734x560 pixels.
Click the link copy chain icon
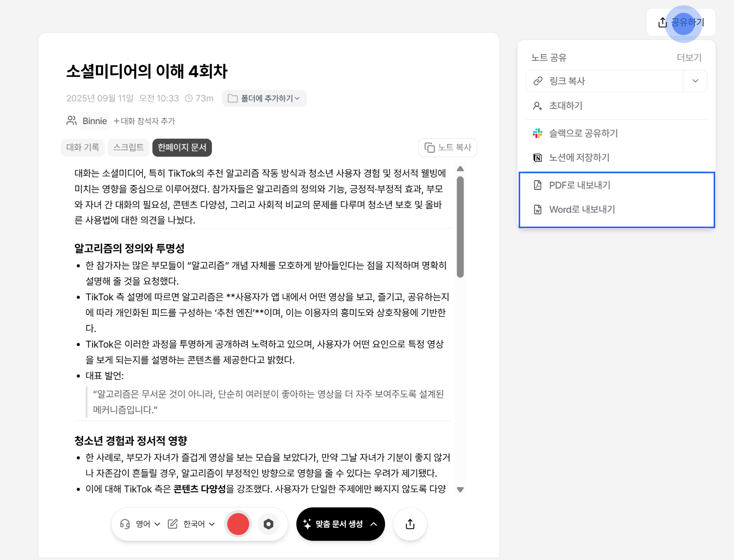click(x=538, y=81)
